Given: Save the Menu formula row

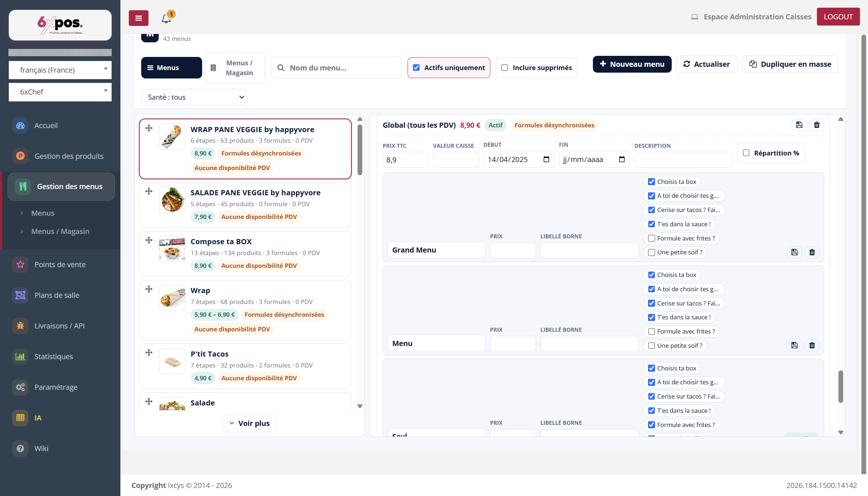Looking at the screenshot, I should (794, 345).
